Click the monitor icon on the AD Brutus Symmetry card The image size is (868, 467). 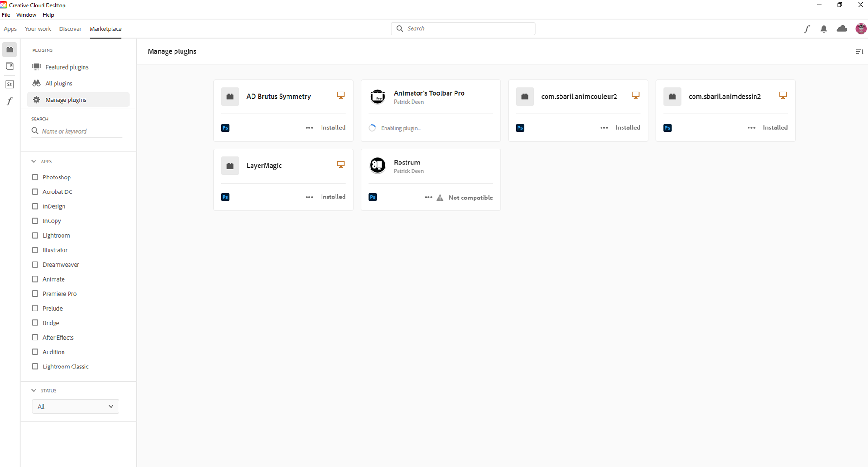(341, 95)
